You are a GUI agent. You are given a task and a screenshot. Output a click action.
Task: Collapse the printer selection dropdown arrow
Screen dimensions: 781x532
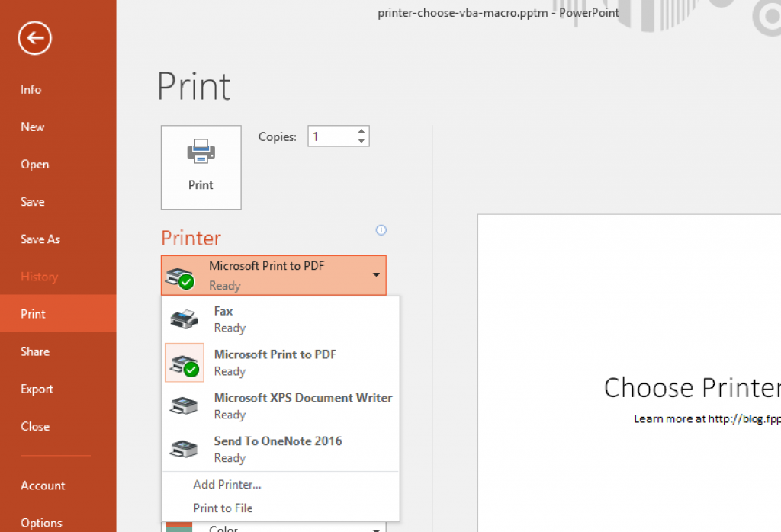point(376,275)
